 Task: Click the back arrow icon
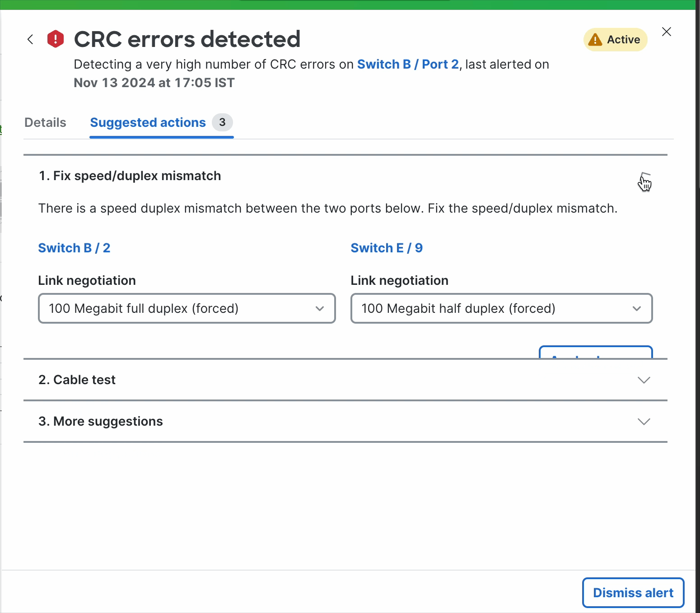click(x=30, y=39)
